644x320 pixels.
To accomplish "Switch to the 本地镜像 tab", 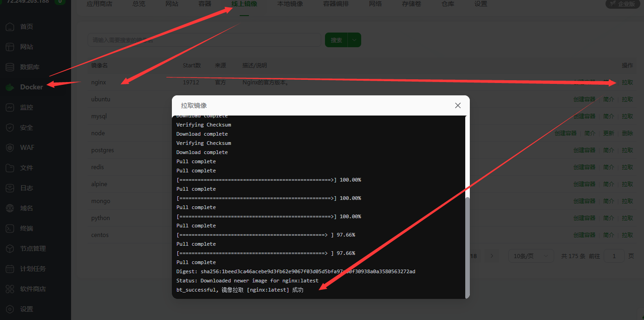I will tap(290, 4).
